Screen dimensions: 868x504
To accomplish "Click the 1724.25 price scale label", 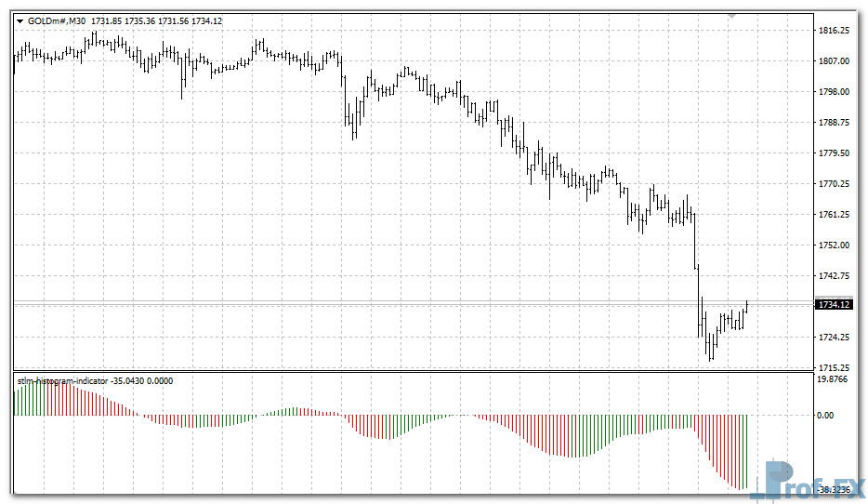I will [x=834, y=338].
